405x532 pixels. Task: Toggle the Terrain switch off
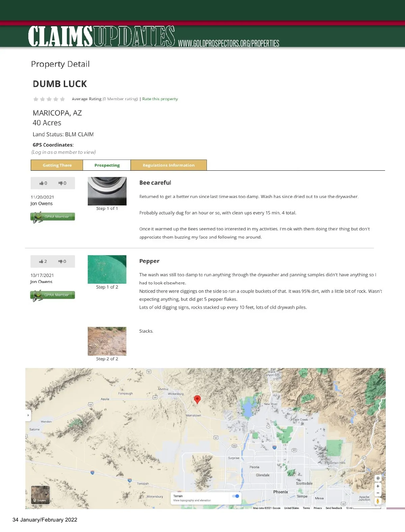(236, 496)
